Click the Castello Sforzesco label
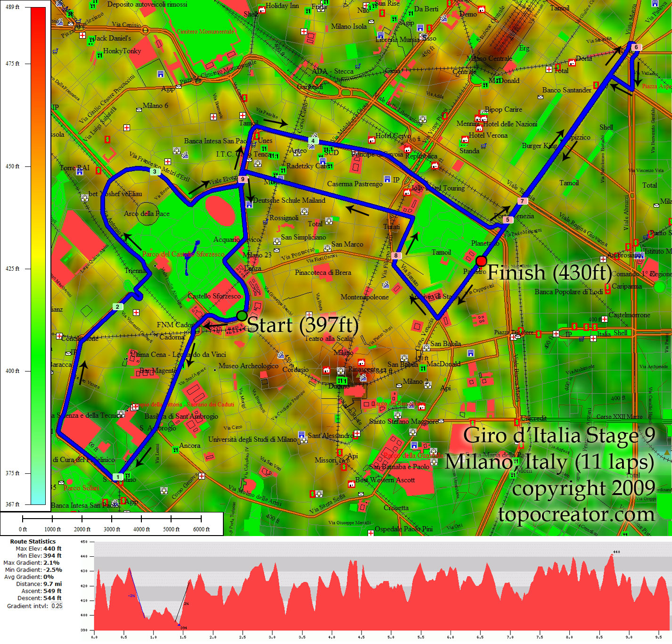Screen dimensions: 672x644 (214, 296)
